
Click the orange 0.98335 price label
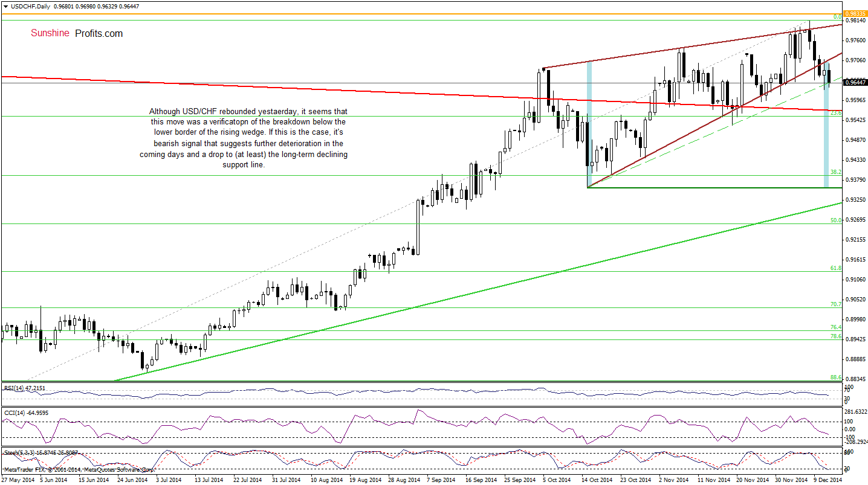855,14
